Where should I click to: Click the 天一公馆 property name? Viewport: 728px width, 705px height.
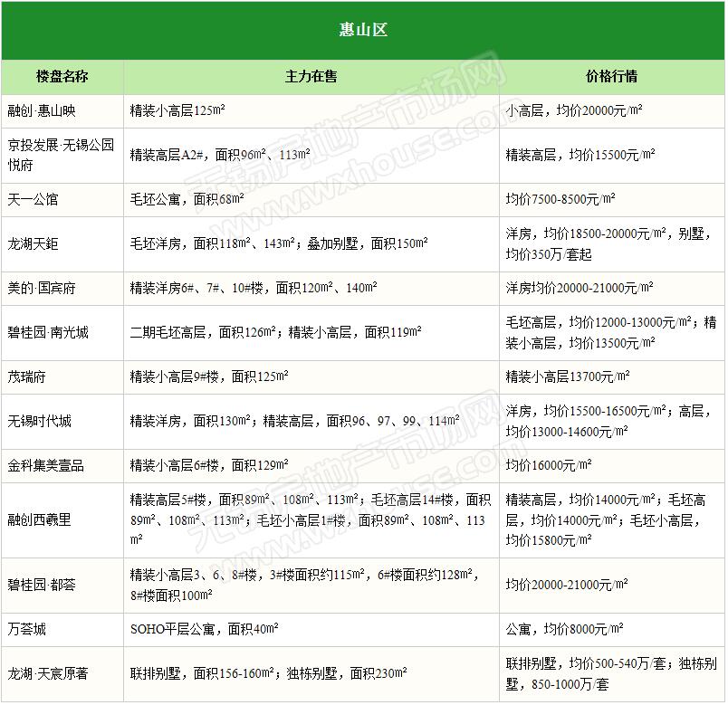click(x=33, y=200)
